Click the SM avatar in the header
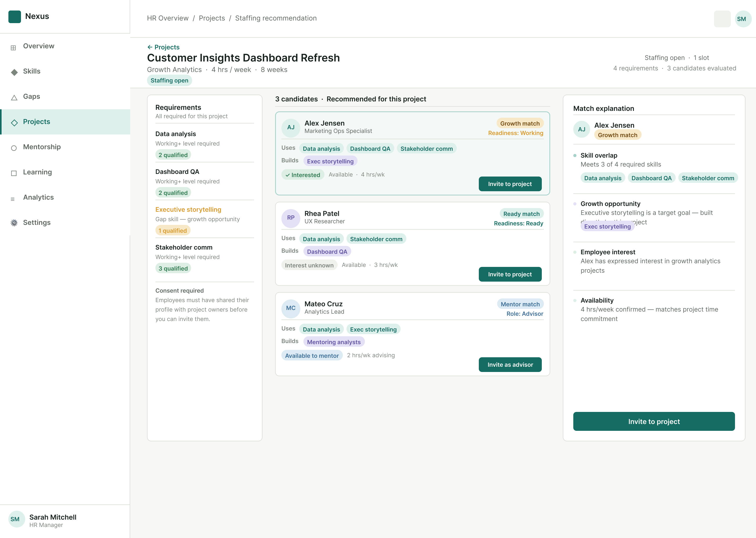 743,19
